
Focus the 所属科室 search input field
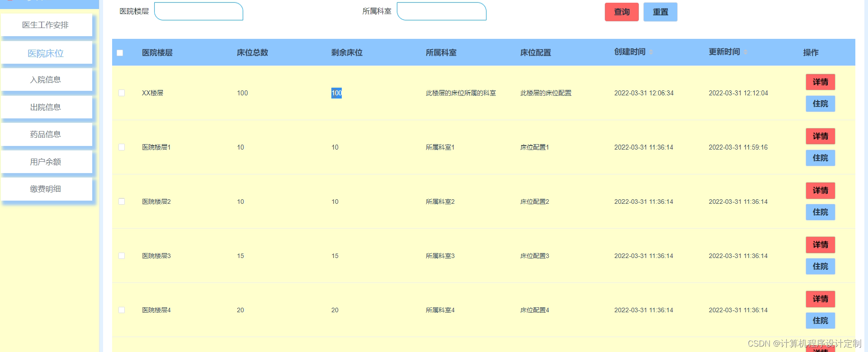click(x=442, y=11)
